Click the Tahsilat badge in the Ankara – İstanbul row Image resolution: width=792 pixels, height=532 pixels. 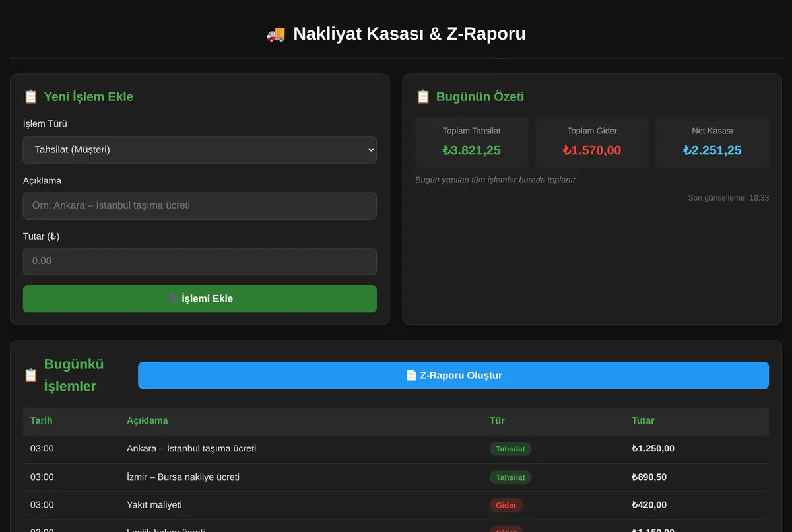[510, 449]
